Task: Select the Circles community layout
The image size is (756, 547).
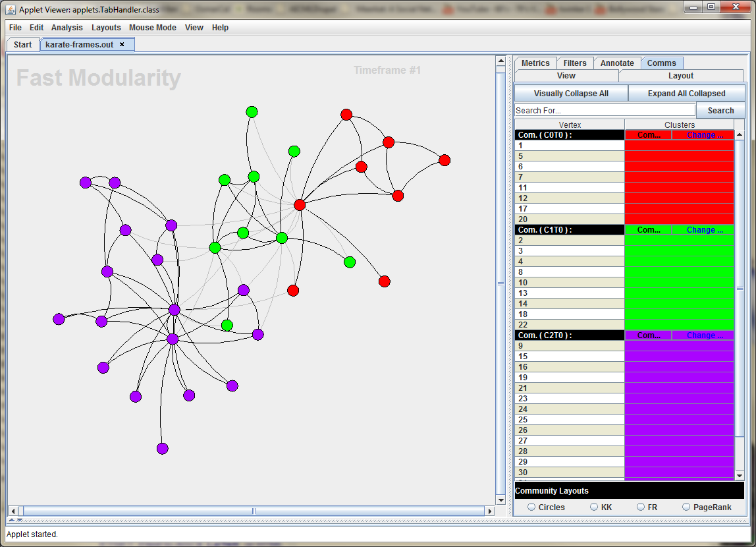Action: pos(531,507)
